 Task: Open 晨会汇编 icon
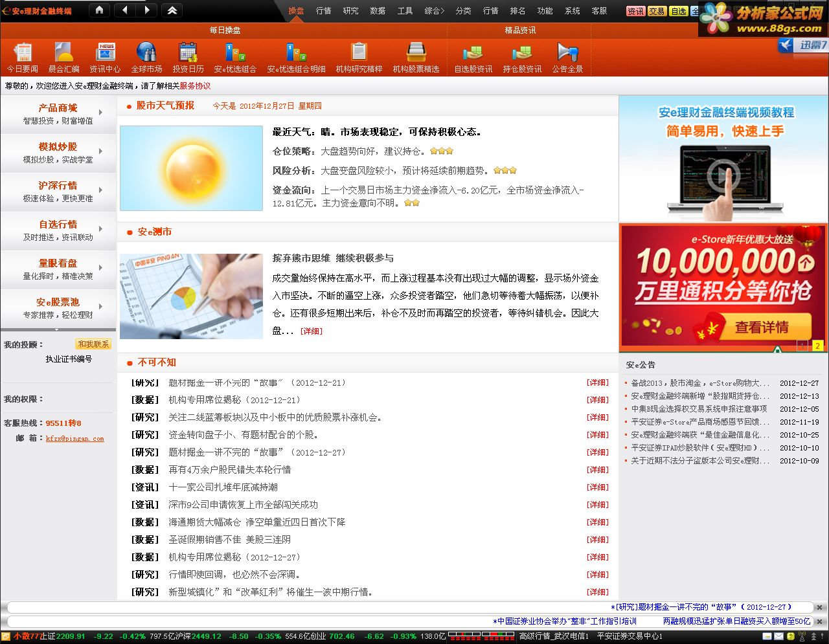(63, 58)
